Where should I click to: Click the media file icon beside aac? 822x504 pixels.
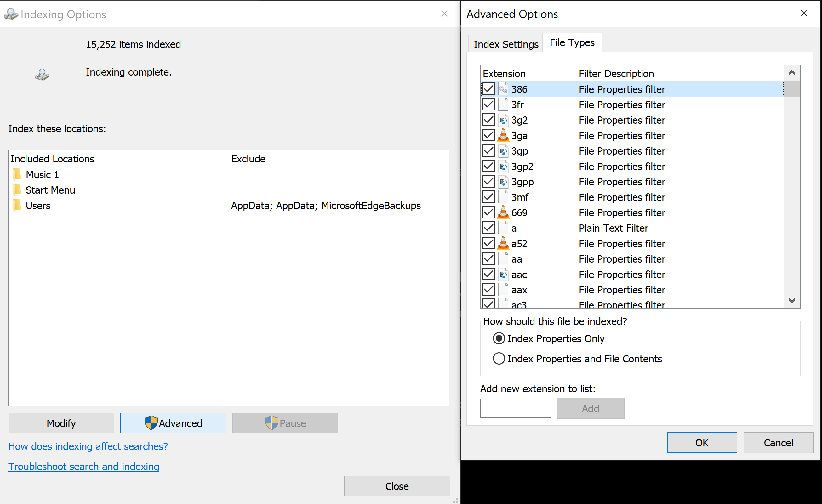pos(503,274)
